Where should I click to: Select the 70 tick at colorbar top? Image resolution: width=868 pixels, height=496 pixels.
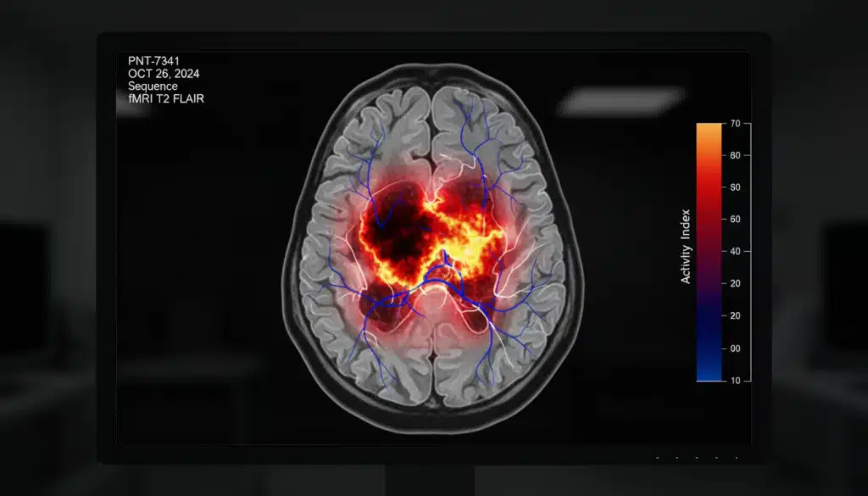[735, 125]
